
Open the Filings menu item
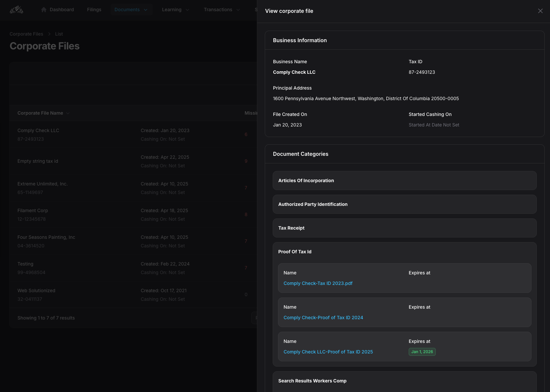[94, 10]
